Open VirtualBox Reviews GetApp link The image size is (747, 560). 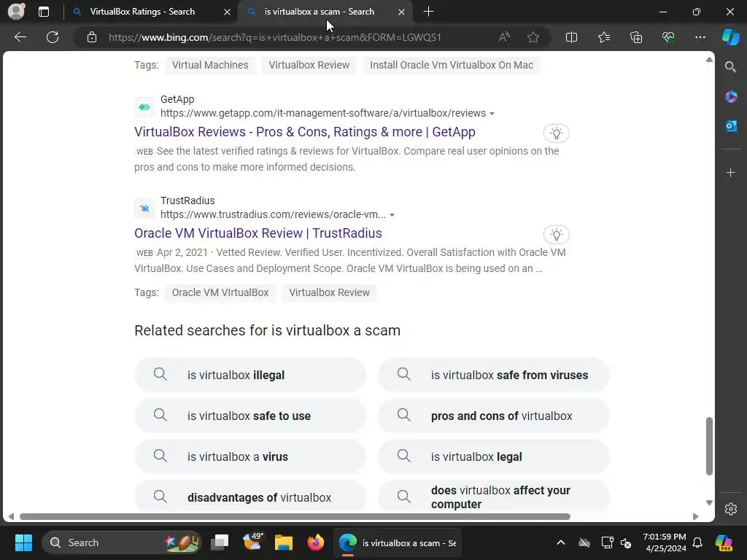[305, 132]
